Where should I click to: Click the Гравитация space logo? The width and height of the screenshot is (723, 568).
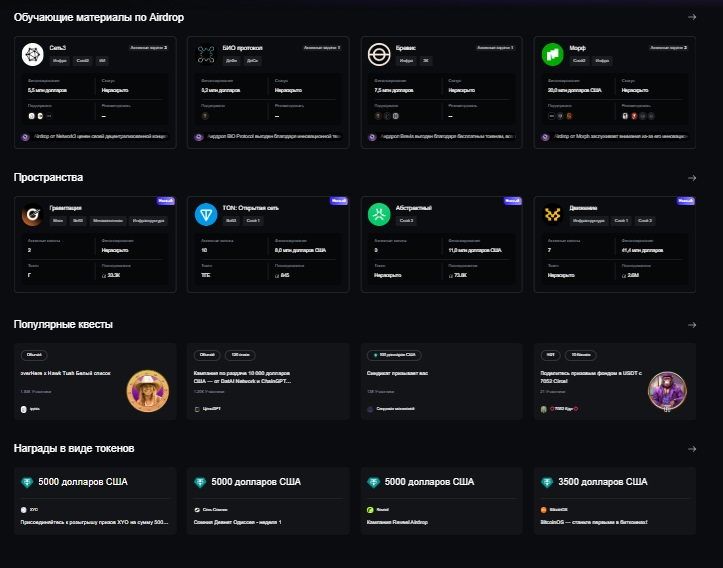33,214
